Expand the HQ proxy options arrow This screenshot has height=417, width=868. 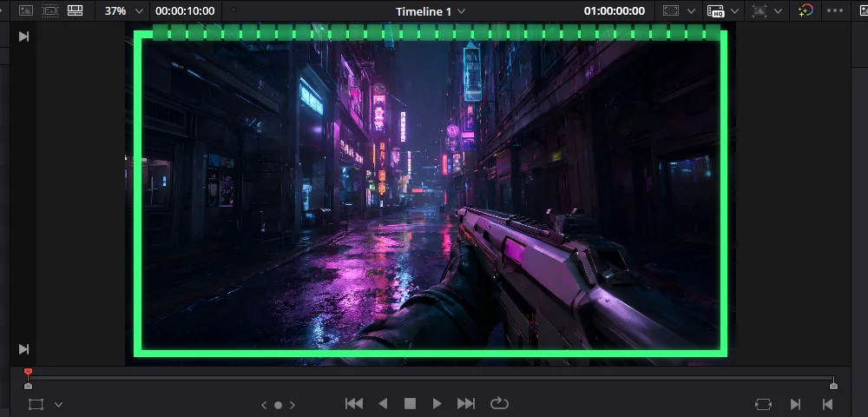(x=734, y=11)
